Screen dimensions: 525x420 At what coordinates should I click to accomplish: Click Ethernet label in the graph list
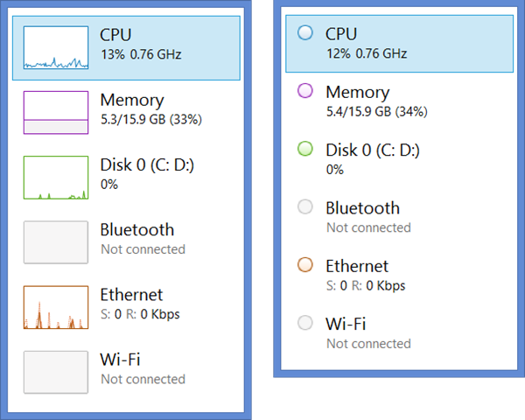click(131, 295)
